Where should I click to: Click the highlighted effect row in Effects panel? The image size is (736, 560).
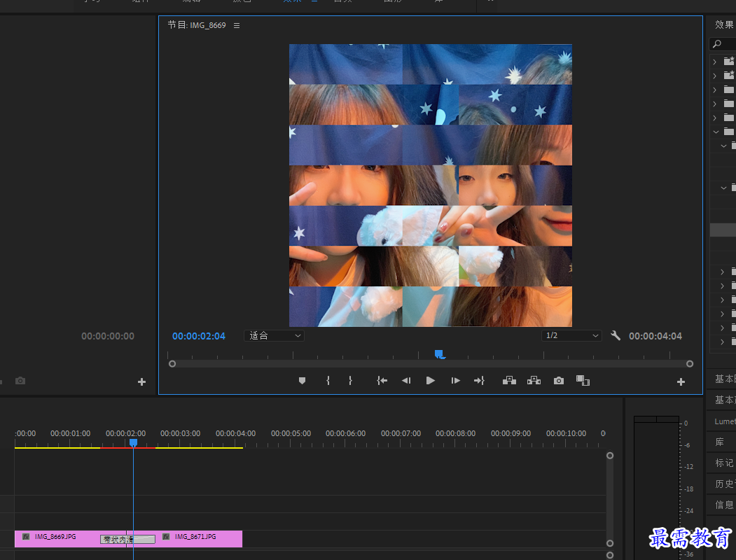(723, 230)
